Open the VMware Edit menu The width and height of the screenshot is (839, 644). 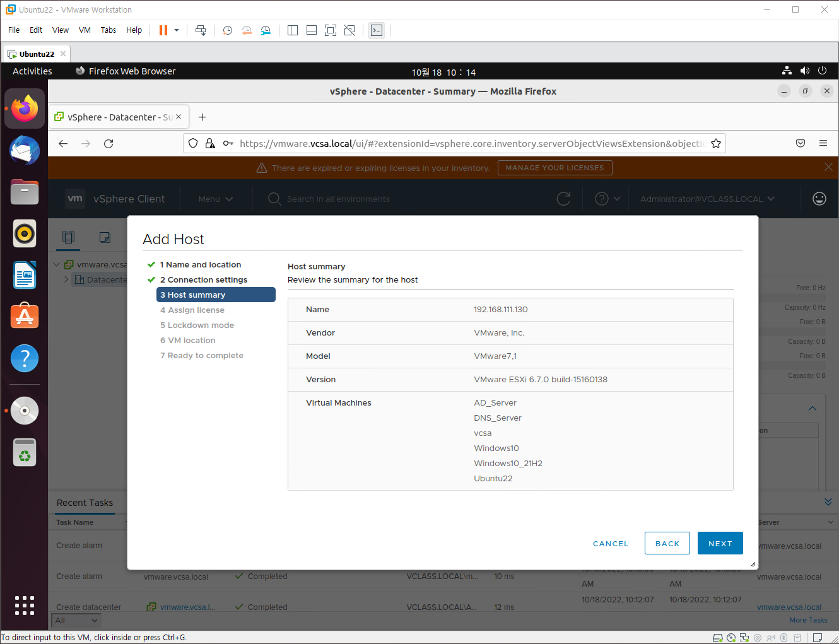click(x=36, y=30)
